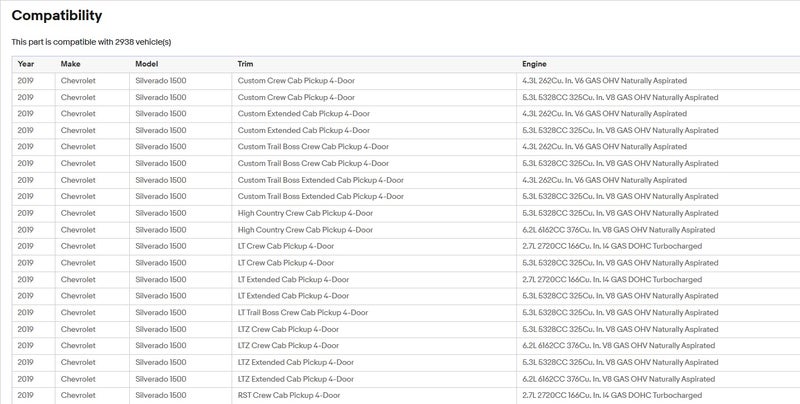This screenshot has height=404, width=800.
Task: Click the compatible with 2938 vehicles text
Action: coord(91,42)
